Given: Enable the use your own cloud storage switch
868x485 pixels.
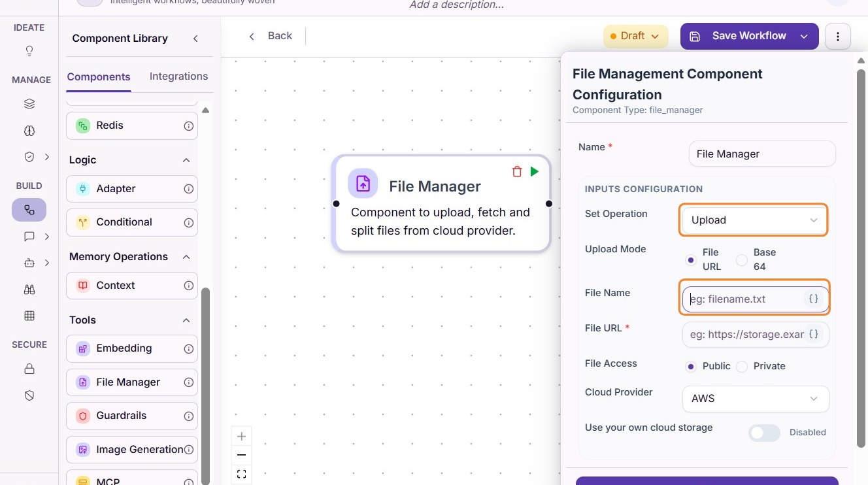Looking at the screenshot, I should coord(764,433).
